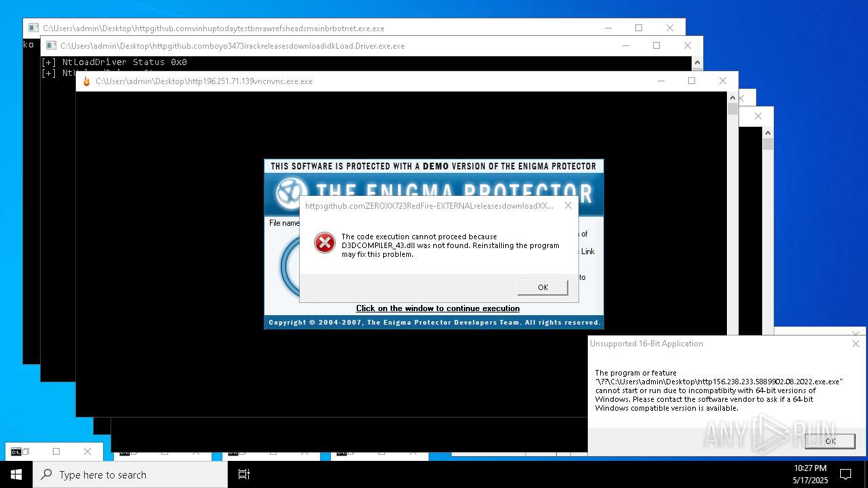Close the window with the scrollbar behind vncnvnc.exe
This screenshot has height=488, width=868.
(758, 116)
